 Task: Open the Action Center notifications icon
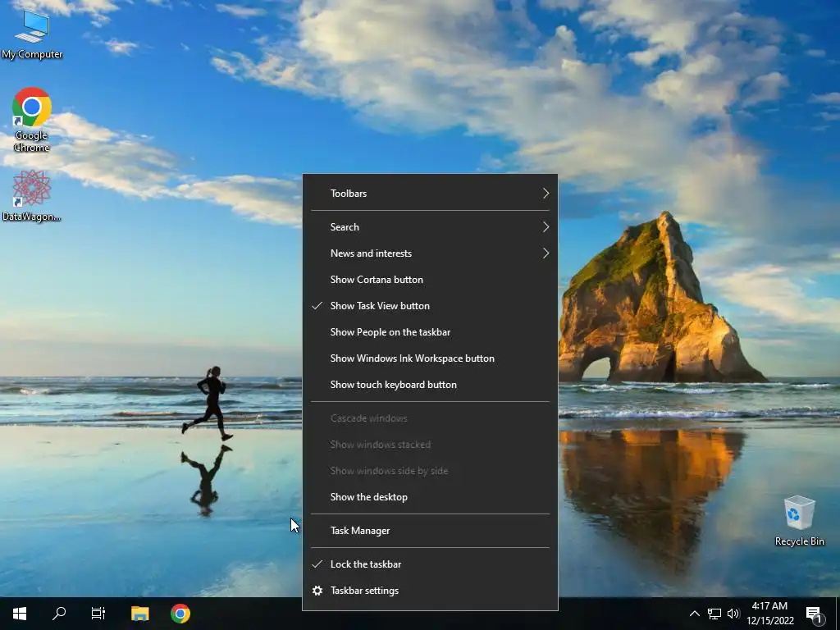coord(814,614)
